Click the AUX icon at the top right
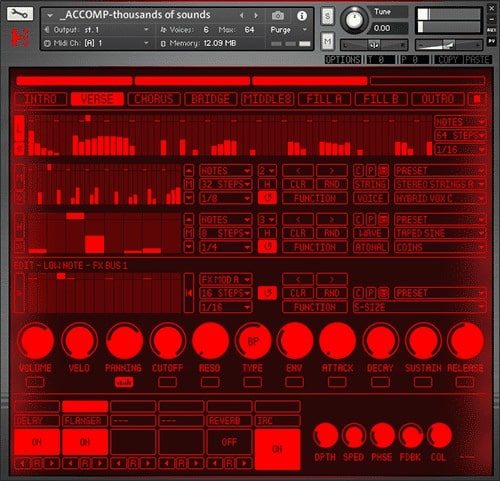Screen dimensions: 500x481 tap(491, 30)
